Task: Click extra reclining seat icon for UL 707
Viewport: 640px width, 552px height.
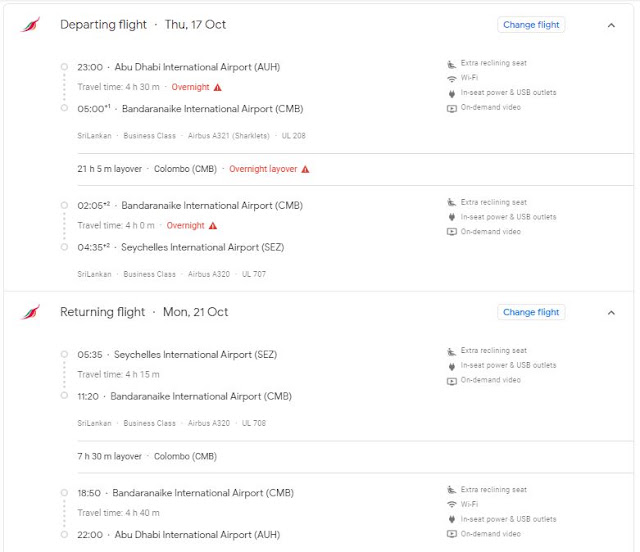Action: click(451, 202)
